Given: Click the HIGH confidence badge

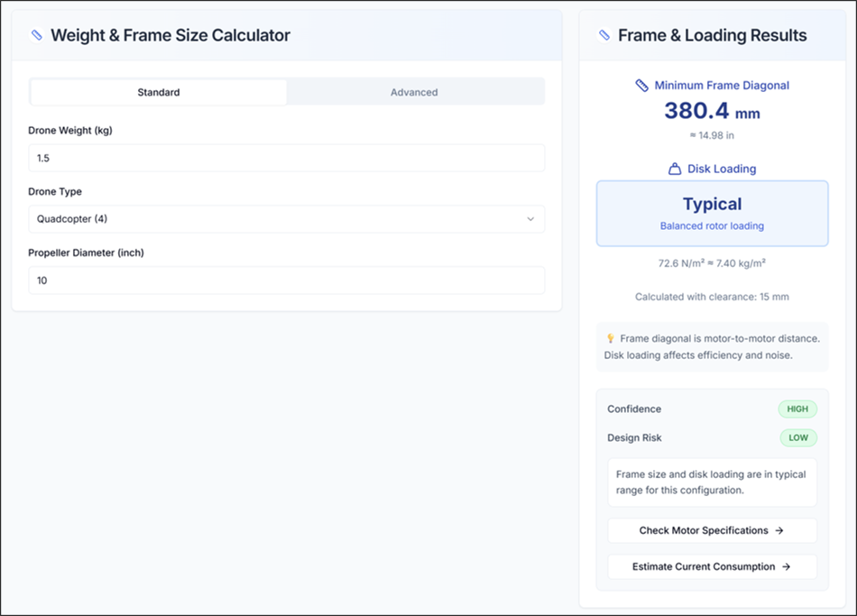Looking at the screenshot, I should click(797, 409).
